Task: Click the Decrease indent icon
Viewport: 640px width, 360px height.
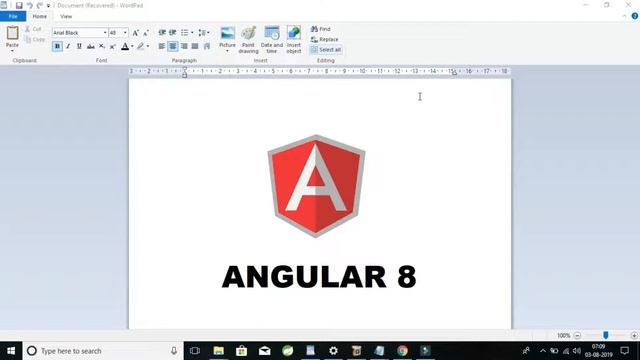Action: pos(162,33)
